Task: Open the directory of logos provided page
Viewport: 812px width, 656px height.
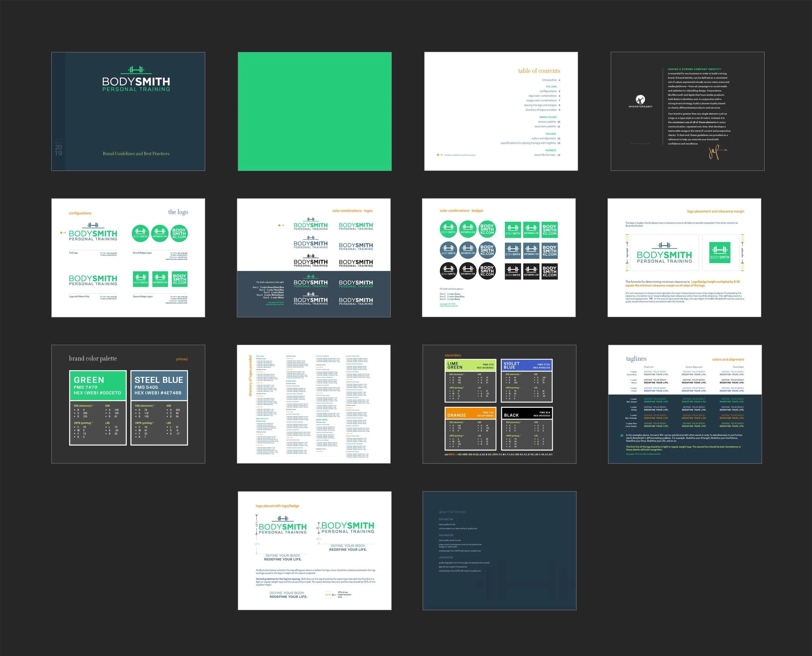Action: 313,404
